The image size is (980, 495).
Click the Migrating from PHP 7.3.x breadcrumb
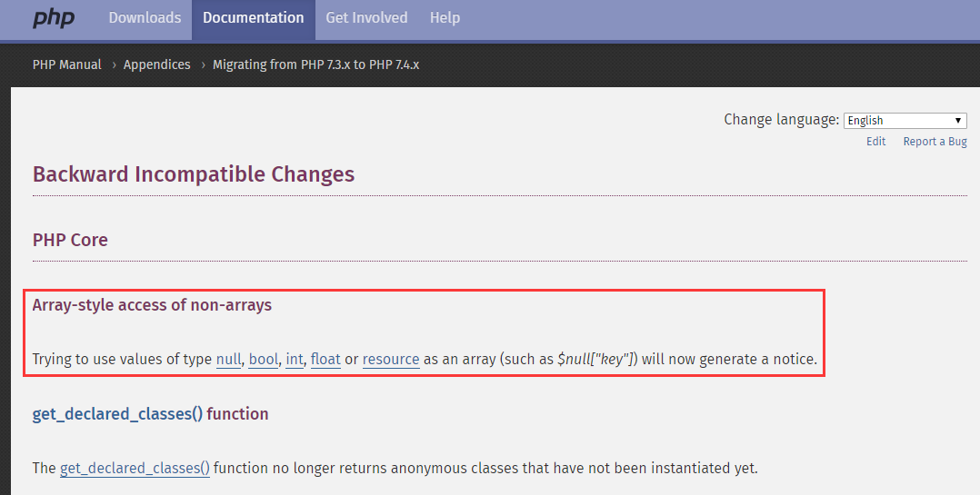[x=315, y=64]
